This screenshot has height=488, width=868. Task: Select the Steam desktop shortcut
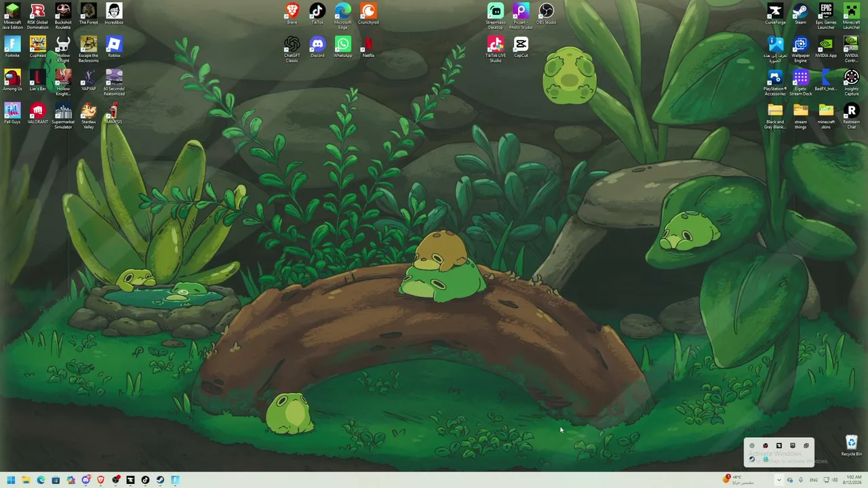click(x=801, y=14)
